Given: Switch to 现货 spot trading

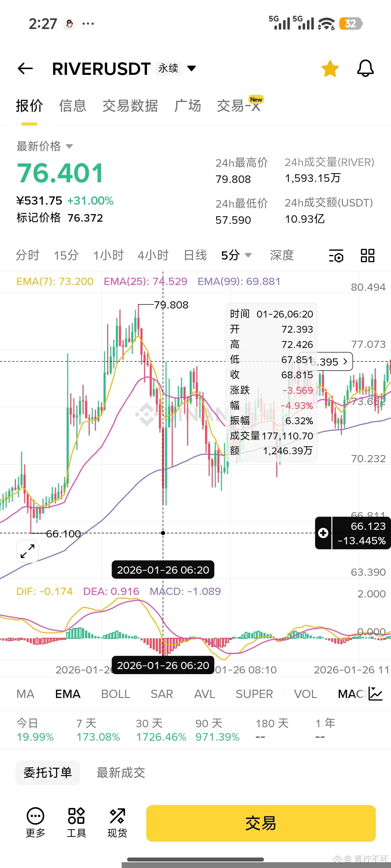Looking at the screenshot, I should [117, 823].
